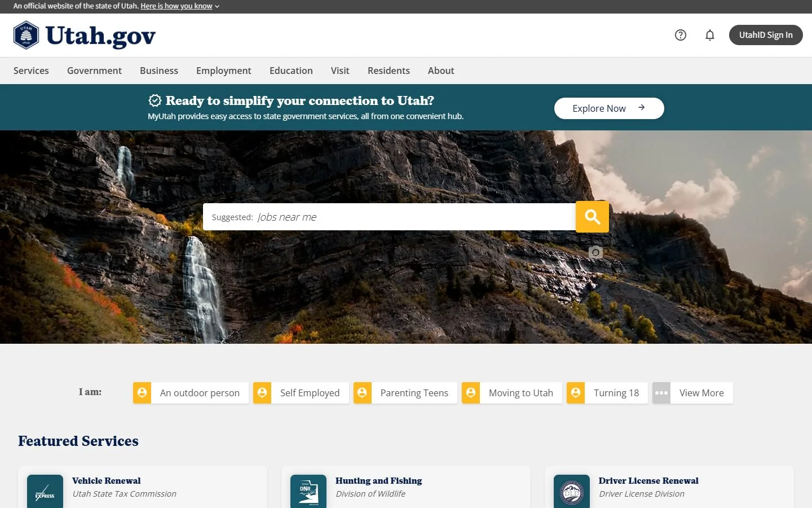Open the Employment menu
The image size is (812, 508).
(224, 71)
